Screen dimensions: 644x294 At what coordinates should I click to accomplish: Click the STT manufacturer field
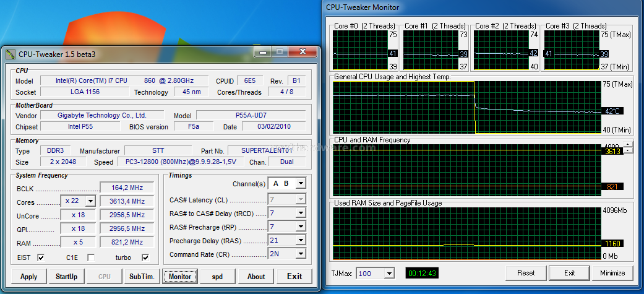tap(158, 150)
